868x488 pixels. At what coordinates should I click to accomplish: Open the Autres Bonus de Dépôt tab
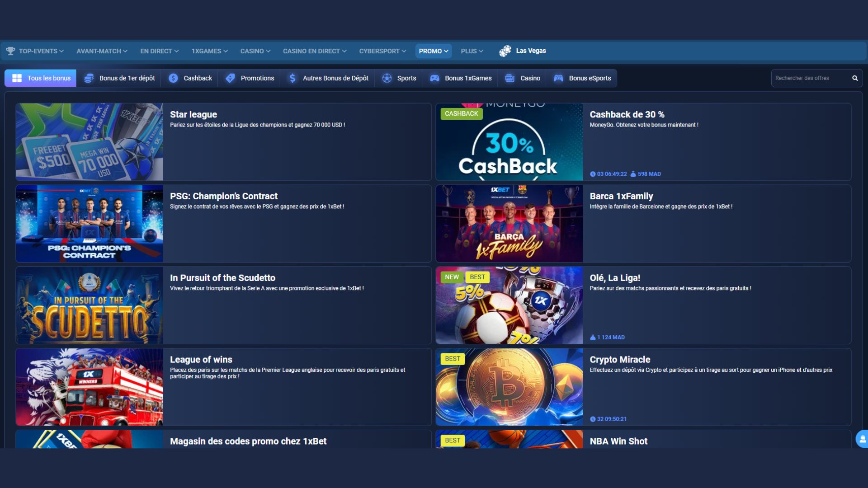coord(329,78)
